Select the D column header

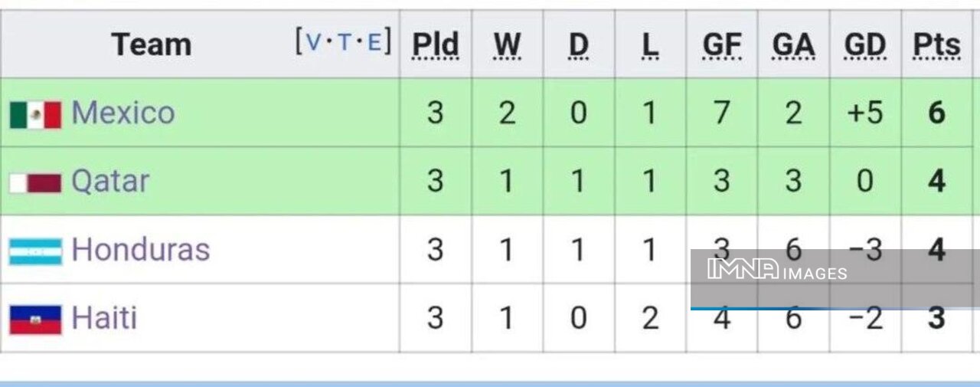pyautogui.click(x=579, y=46)
